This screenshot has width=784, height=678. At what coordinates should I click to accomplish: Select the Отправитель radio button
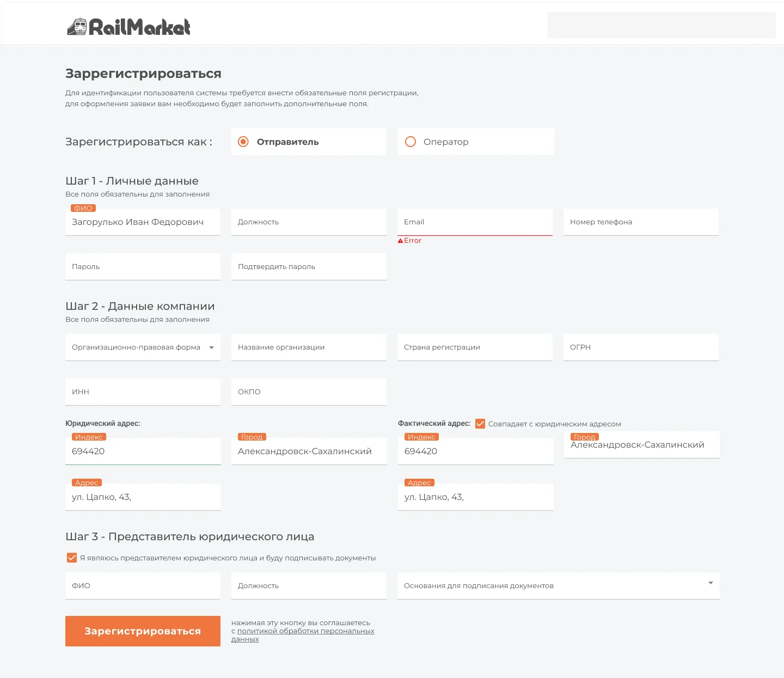coord(243,142)
